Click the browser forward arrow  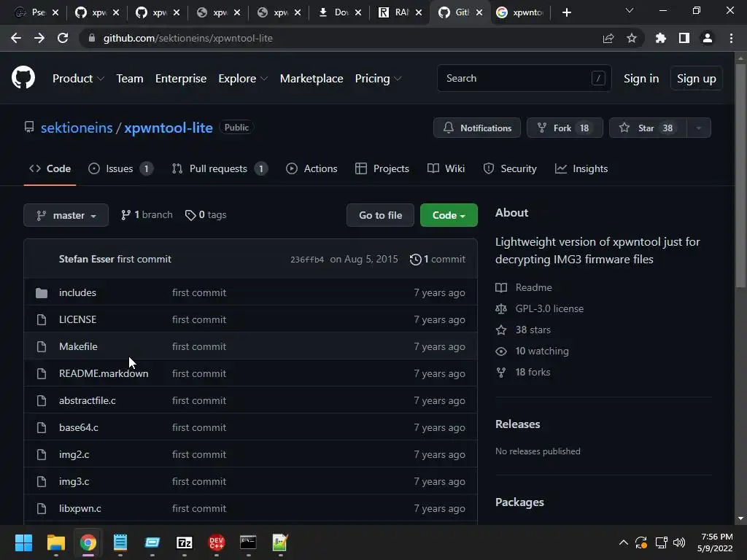(x=39, y=38)
